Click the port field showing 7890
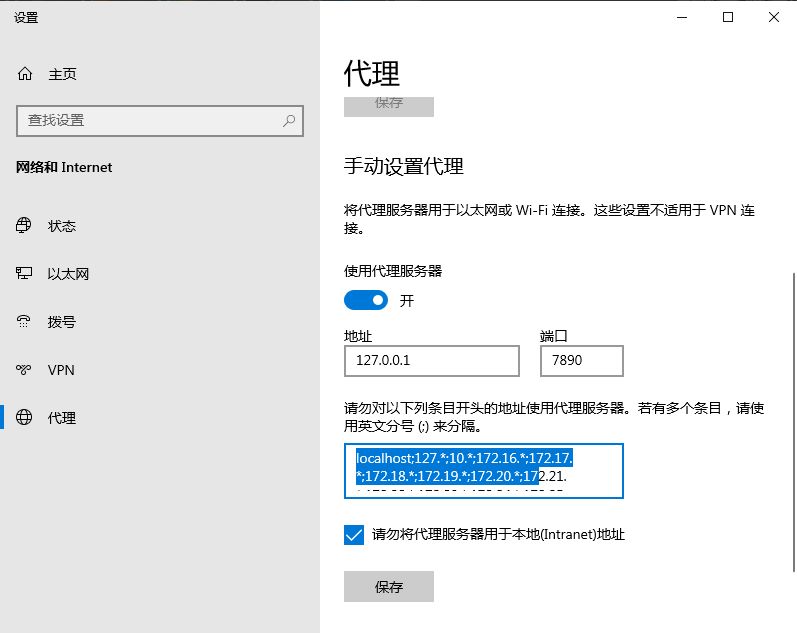Viewport: 797px width, 633px height. coord(581,361)
